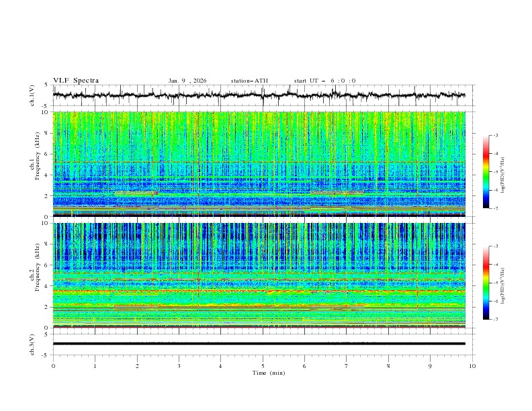The height and width of the screenshot is (411, 532).
Task: Click the '-7' label on lower color scale
Action: (x=496, y=320)
